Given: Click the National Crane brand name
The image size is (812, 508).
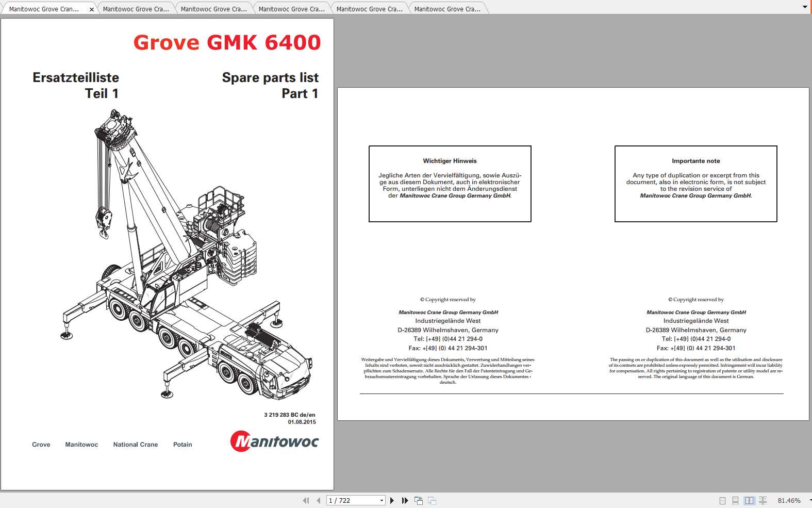Looking at the screenshot, I should click(136, 445).
